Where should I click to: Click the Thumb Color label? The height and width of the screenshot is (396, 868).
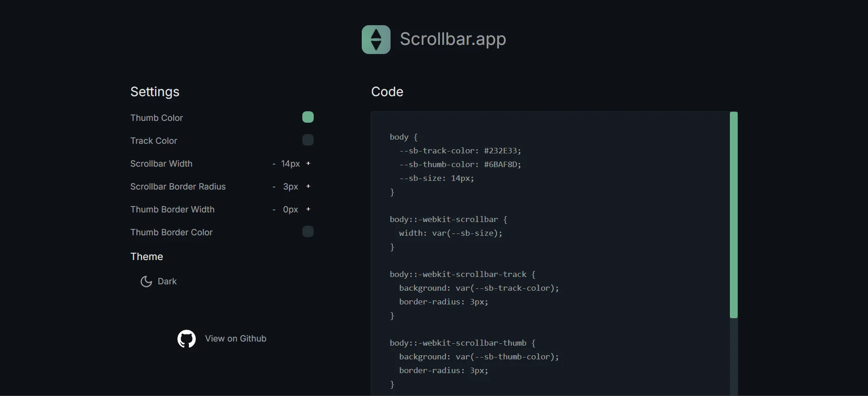coord(156,118)
